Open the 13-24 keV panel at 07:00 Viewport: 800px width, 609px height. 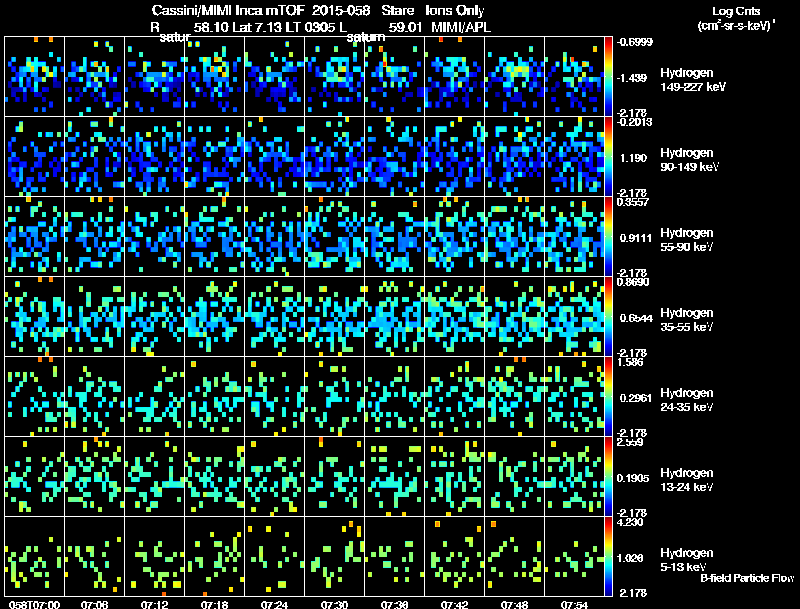click(x=35, y=476)
